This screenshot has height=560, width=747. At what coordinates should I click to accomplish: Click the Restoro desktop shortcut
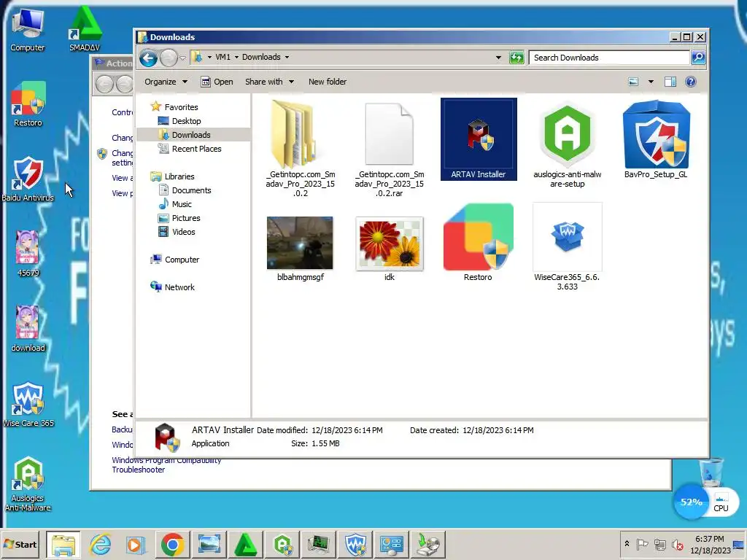coord(28,104)
